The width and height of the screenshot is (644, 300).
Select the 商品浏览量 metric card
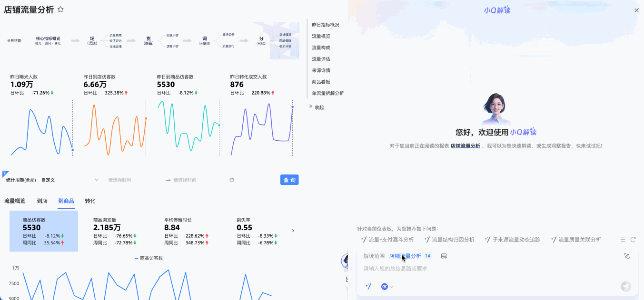click(115, 231)
